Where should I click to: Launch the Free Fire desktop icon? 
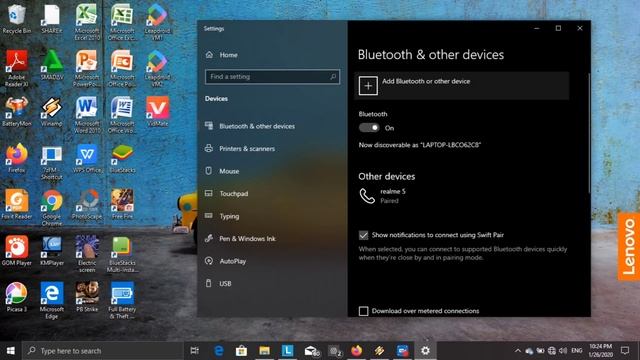(122, 204)
